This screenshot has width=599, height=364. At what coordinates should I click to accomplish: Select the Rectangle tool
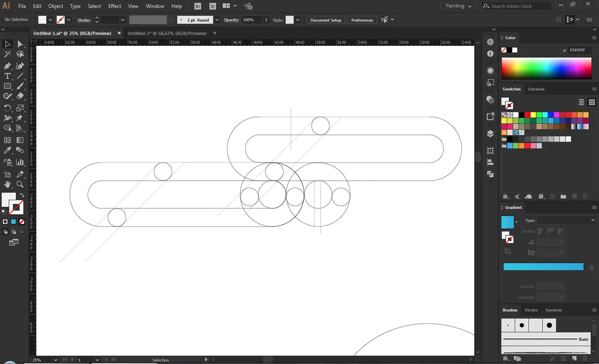tap(7, 87)
